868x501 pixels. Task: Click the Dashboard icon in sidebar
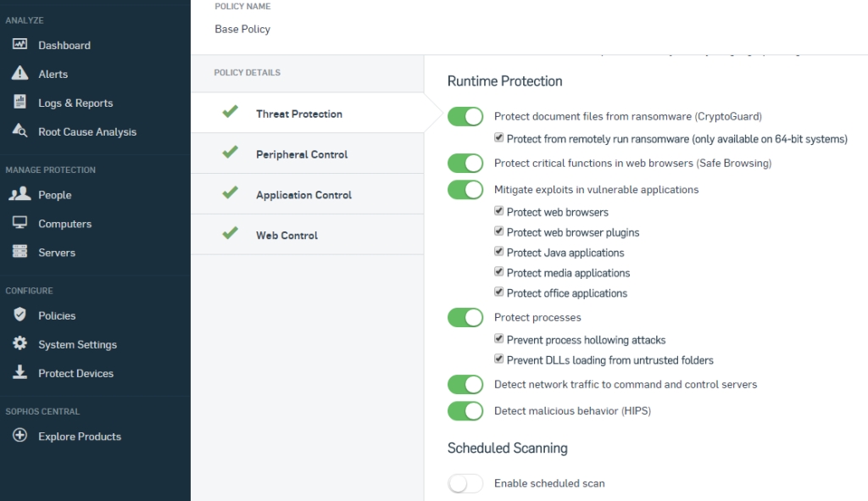click(20, 45)
